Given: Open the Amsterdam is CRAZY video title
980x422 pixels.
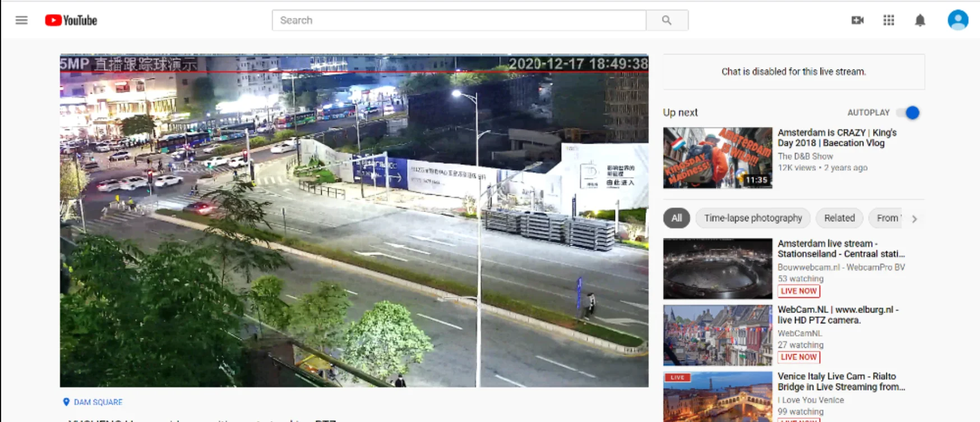Looking at the screenshot, I should coord(837,138).
